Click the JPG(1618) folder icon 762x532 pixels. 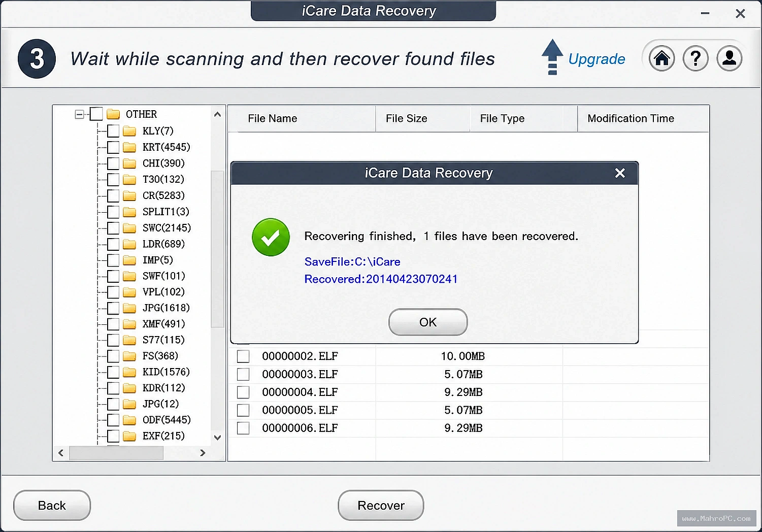point(129,308)
